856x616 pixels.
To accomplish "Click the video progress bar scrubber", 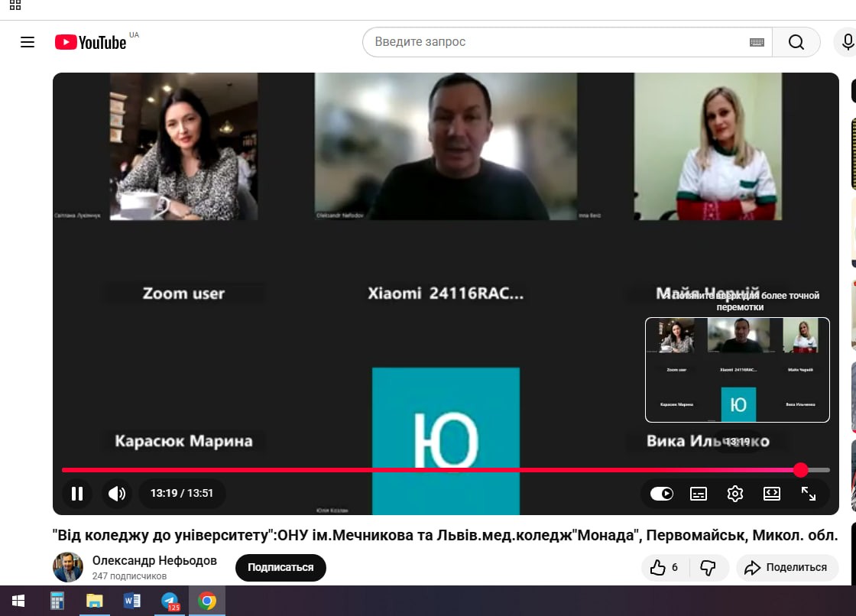I will pos(800,469).
